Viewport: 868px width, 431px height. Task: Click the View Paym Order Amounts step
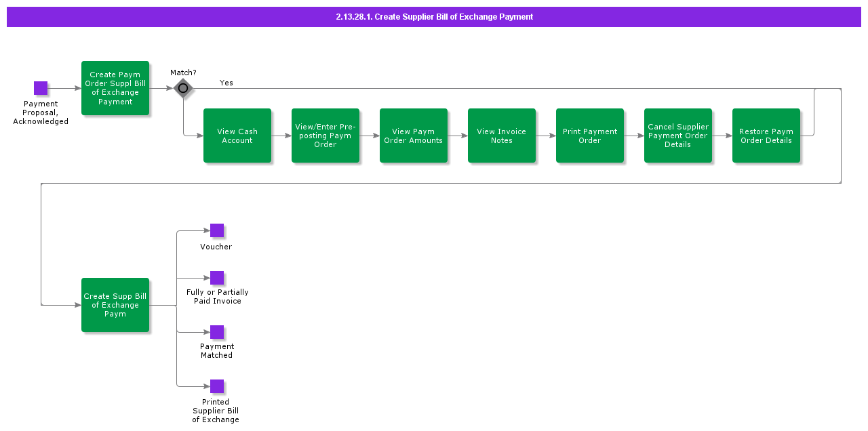[414, 136]
